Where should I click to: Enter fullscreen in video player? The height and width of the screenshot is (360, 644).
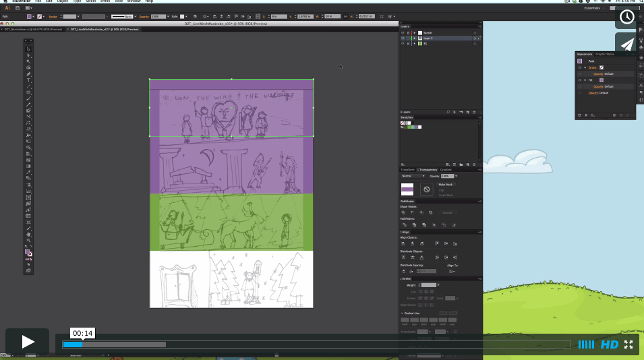point(628,344)
